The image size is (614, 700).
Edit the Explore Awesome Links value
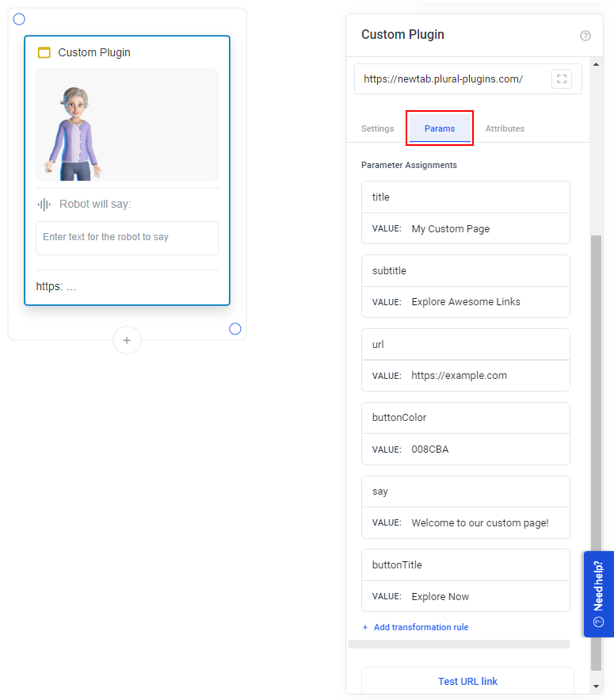[x=465, y=302]
